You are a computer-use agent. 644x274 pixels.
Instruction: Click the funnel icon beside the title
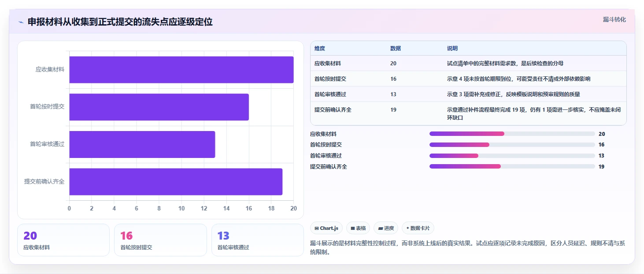click(x=21, y=22)
